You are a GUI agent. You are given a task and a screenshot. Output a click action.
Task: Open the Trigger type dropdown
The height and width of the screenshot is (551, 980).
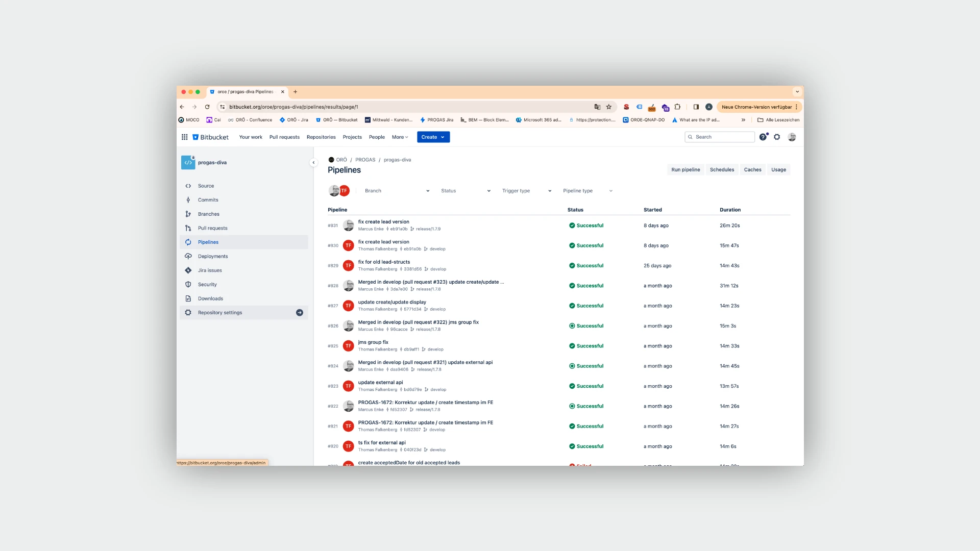click(x=526, y=190)
